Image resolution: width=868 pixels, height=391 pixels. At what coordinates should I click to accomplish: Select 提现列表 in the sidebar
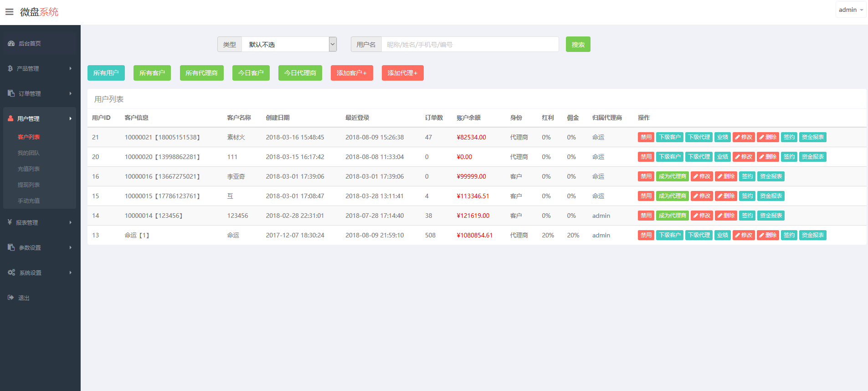[29, 185]
